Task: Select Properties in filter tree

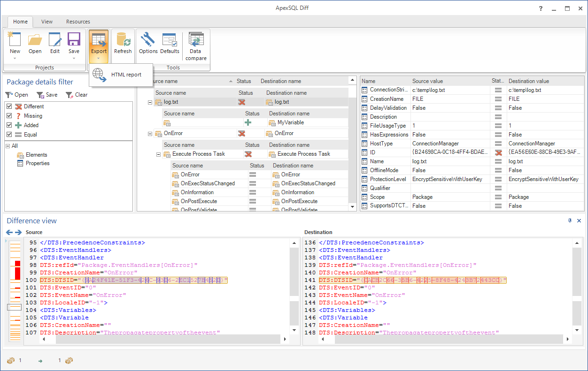Action: (38, 163)
